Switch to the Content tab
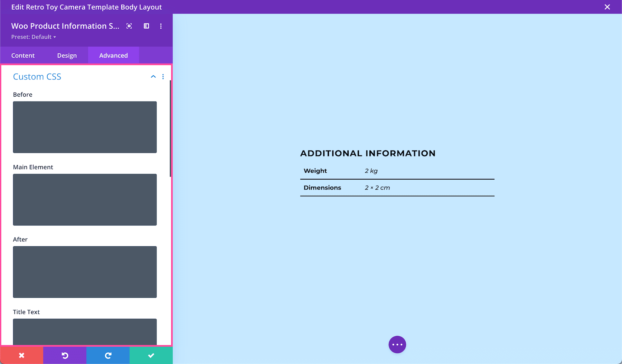The width and height of the screenshot is (622, 364). (x=23, y=55)
